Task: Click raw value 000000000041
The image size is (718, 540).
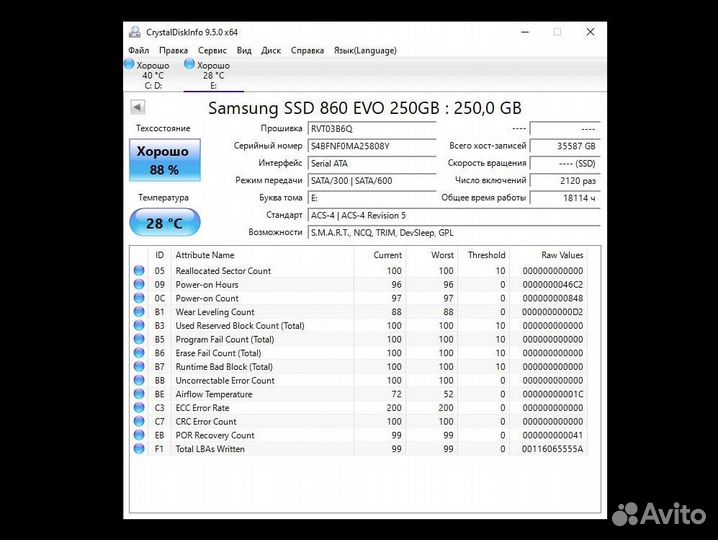Action: pos(553,435)
